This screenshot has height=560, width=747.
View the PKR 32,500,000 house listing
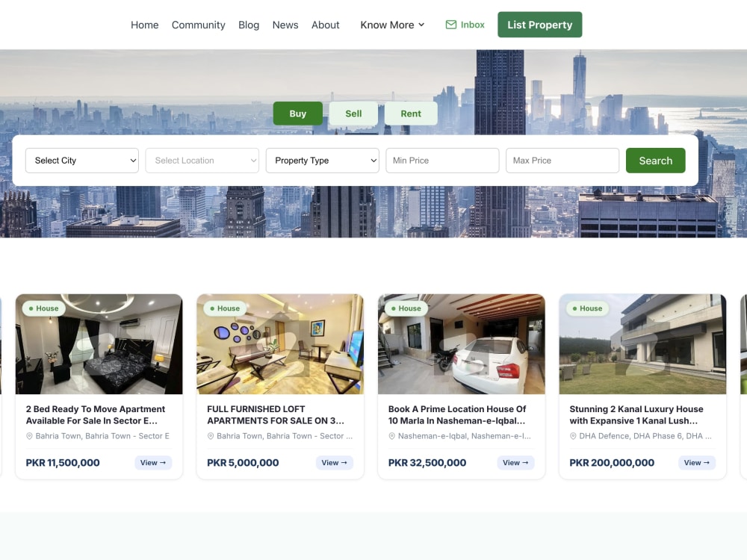pyautogui.click(x=515, y=462)
